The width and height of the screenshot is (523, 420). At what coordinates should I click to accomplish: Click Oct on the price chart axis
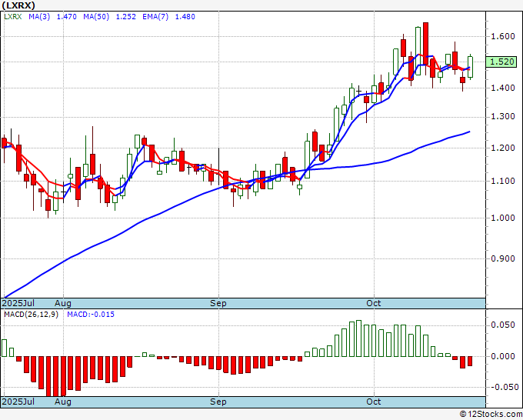(374, 303)
